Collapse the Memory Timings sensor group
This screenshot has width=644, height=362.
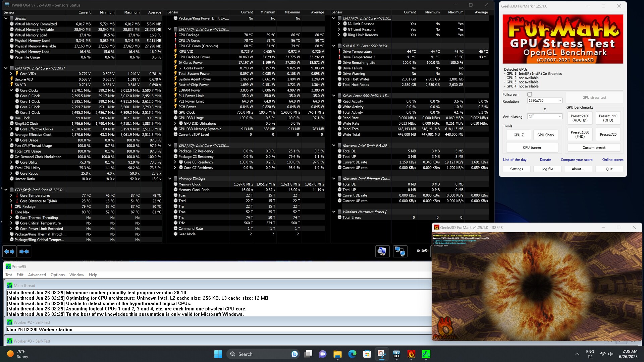(x=170, y=179)
